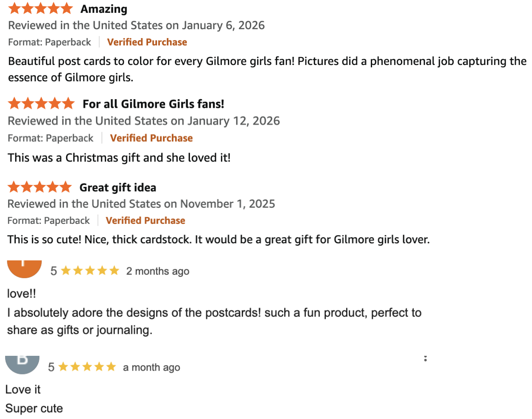This screenshot has height=419, width=532.
Task: Open the Amazing review title
Action: 104,9
